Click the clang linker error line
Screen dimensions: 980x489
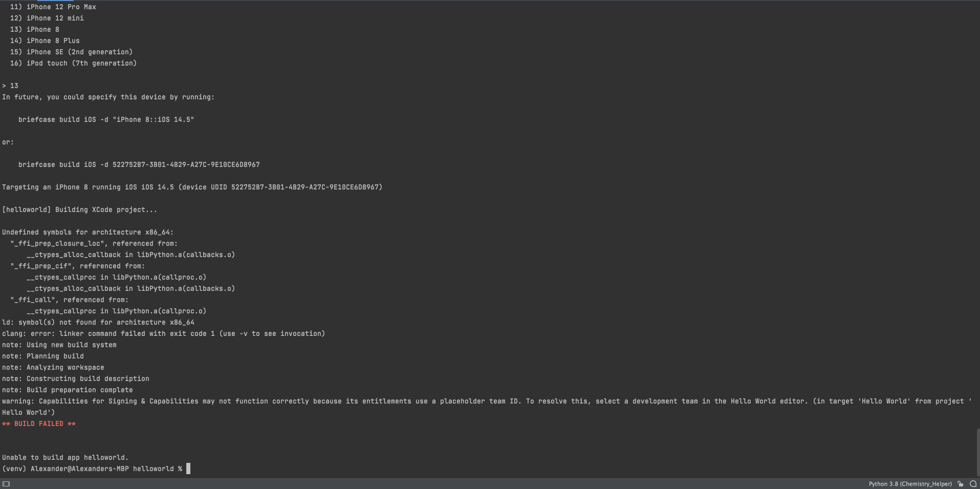[x=163, y=333]
